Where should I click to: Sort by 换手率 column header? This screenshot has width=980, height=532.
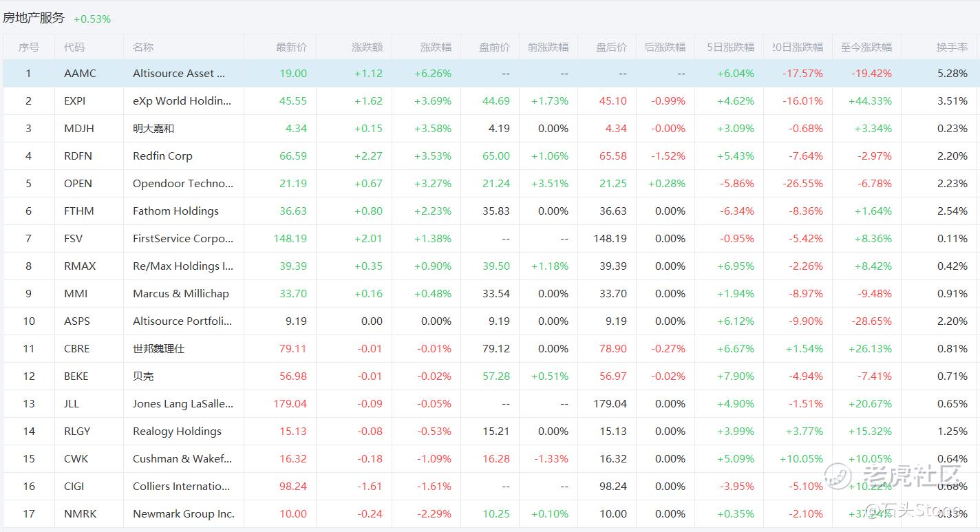tap(952, 47)
